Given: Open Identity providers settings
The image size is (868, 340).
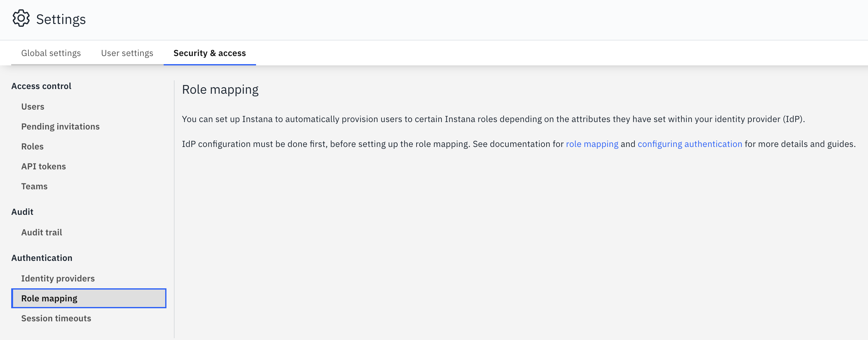Looking at the screenshot, I should (58, 278).
